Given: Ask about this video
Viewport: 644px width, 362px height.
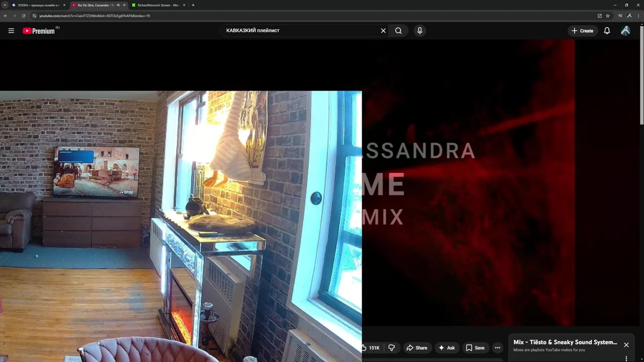Looking at the screenshot, I should (446, 348).
